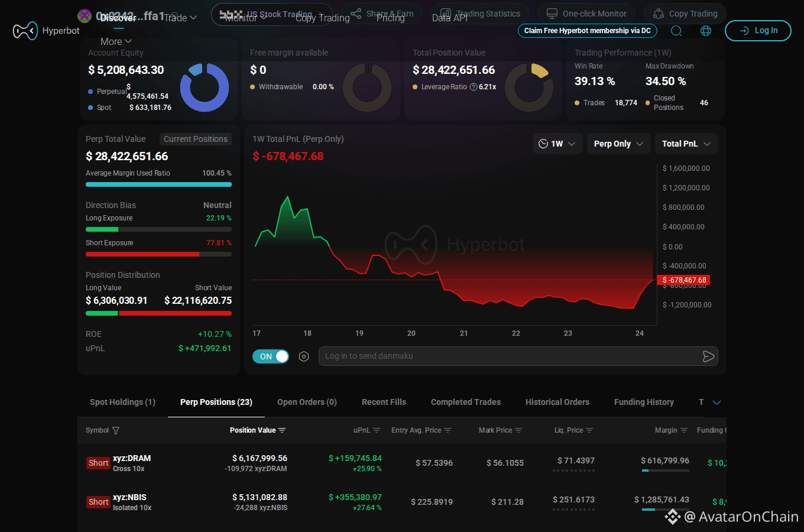Sort by Mark Price column icon
The height and width of the screenshot is (532, 804).
coord(518,430)
